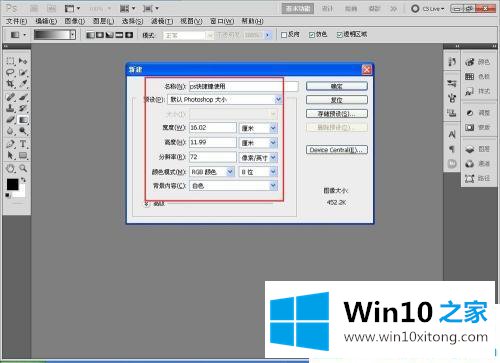The height and width of the screenshot is (363, 500).
Task: Open the width unit dropdown
Action: [273, 128]
